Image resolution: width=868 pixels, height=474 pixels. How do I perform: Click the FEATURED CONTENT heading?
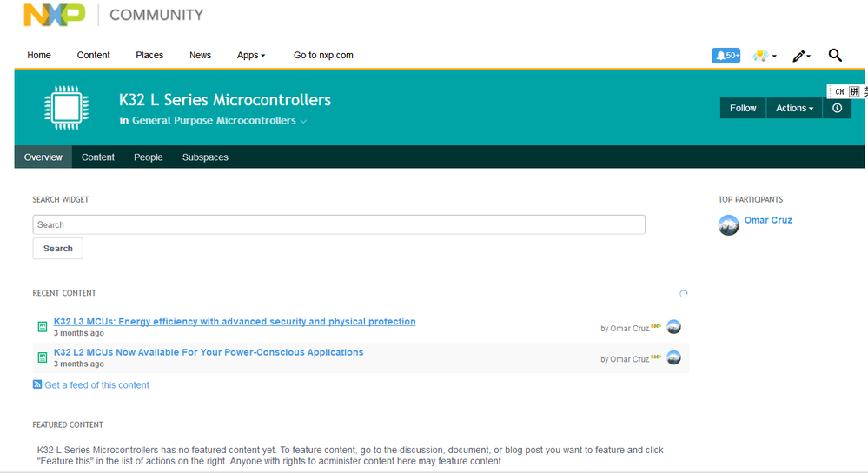(68, 424)
